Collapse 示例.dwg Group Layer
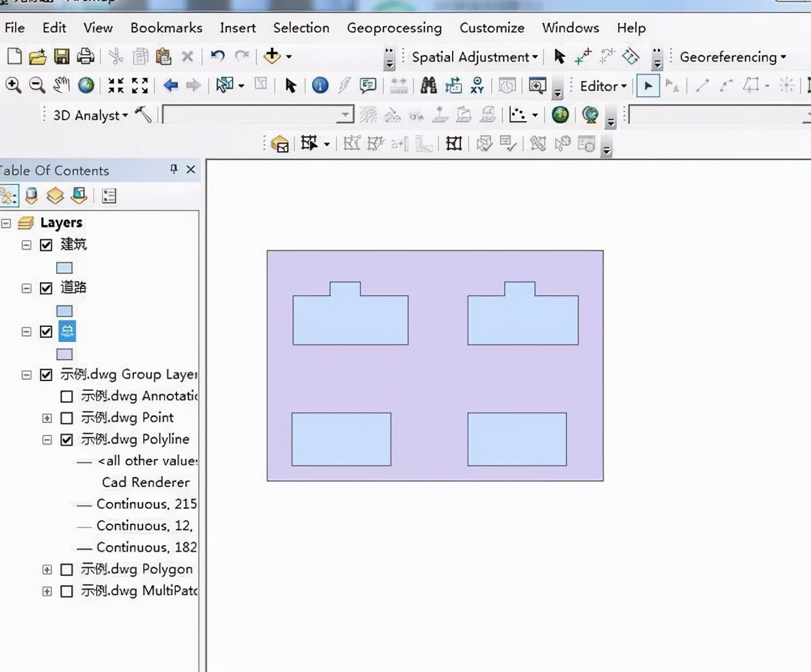This screenshot has height=672, width=811. 26,375
